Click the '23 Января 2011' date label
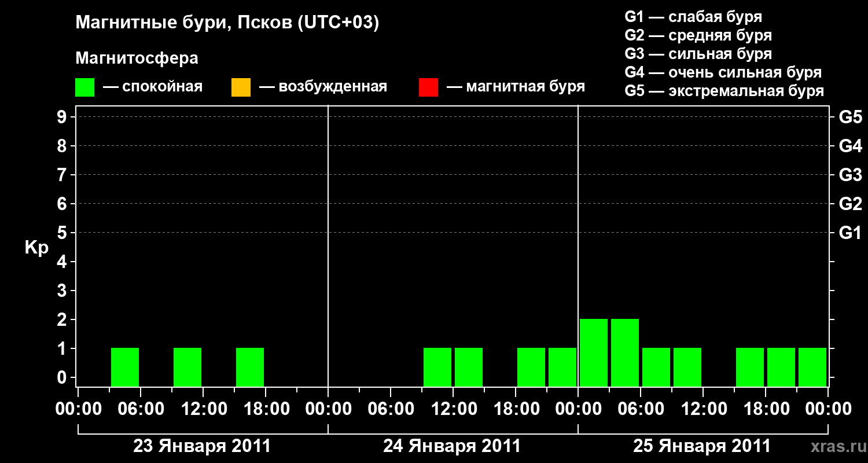 [x=202, y=446]
